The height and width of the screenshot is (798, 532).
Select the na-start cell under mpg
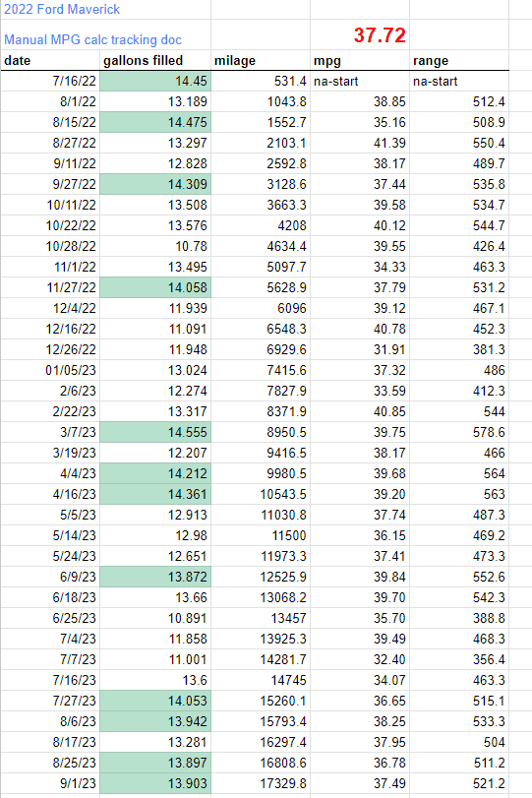(x=360, y=82)
